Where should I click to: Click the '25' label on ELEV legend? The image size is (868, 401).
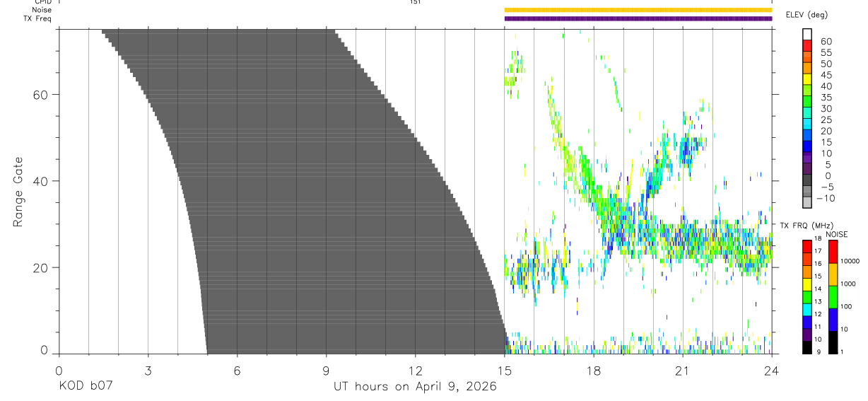click(826, 120)
